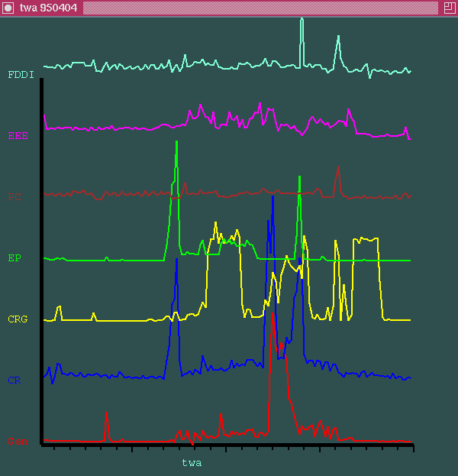
Task: Click the empty striped title bar area
Action: [x=260, y=8]
